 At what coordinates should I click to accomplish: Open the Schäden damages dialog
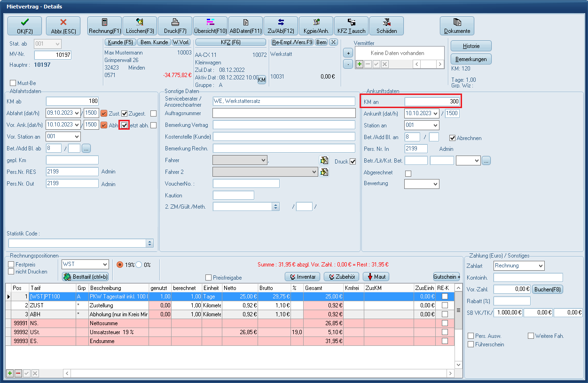click(x=386, y=26)
